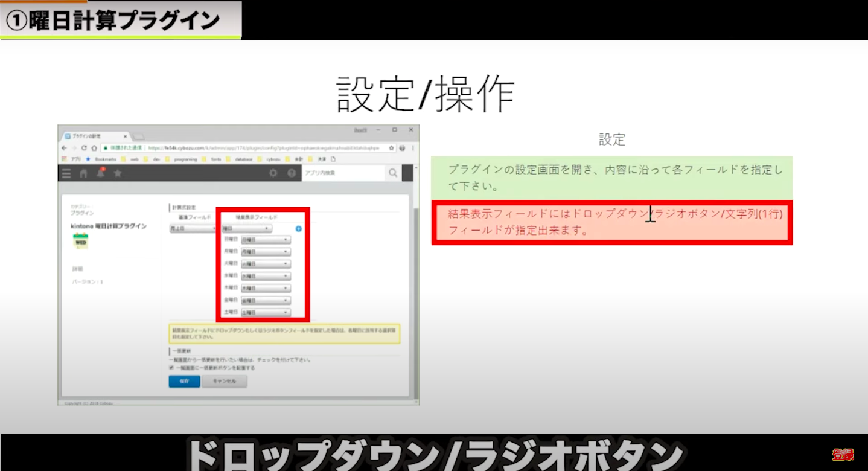Open notifications bell icon
The image size is (868, 471).
pos(100,173)
